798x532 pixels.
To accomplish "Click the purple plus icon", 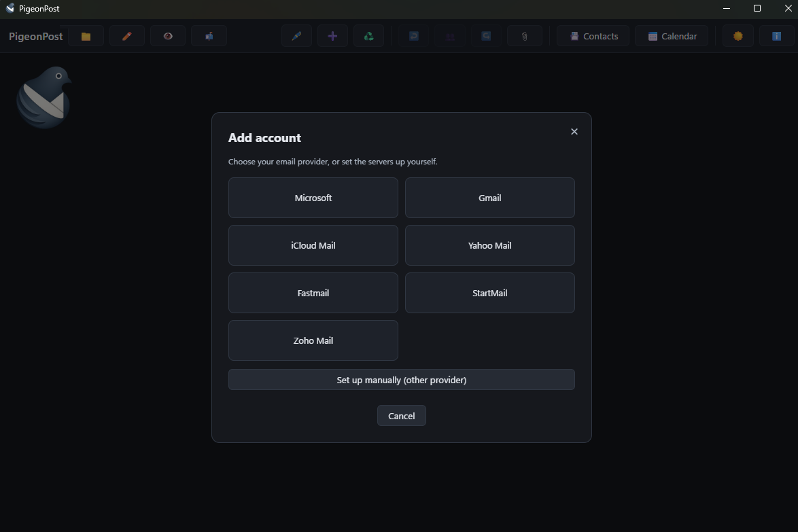I will [x=332, y=36].
